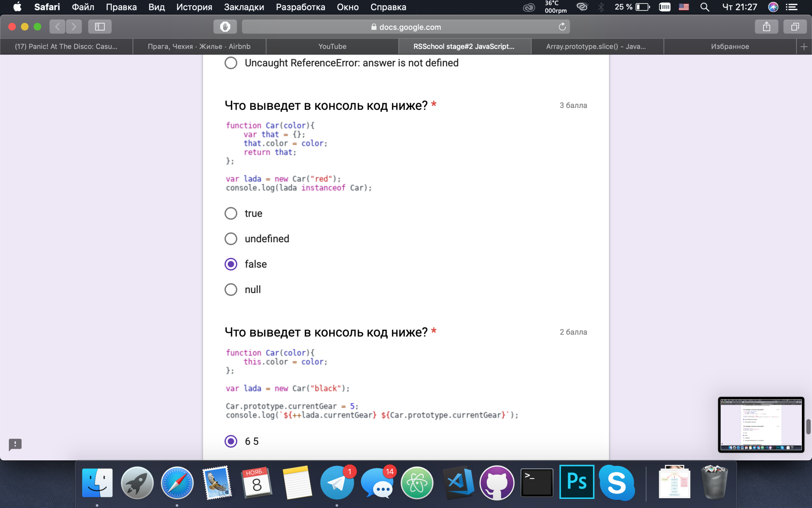Choose 'Uncaught ReferenceError' answer option
This screenshot has height=508, width=812.
[231, 63]
